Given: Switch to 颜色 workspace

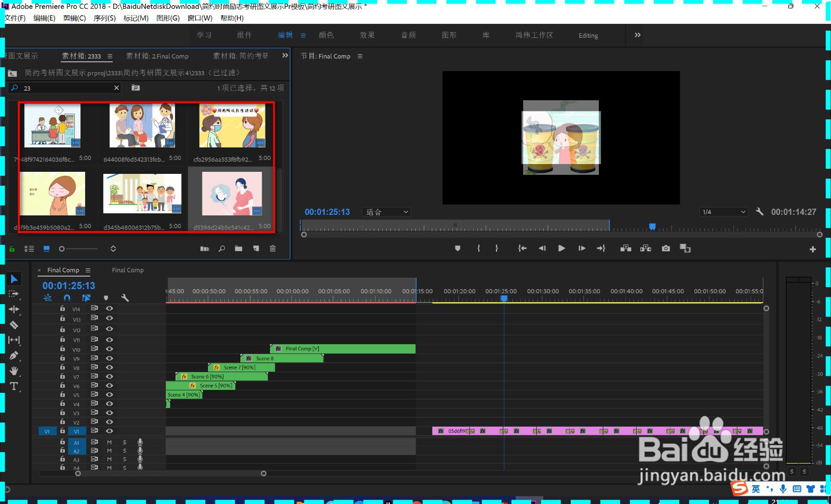Looking at the screenshot, I should coord(326,35).
